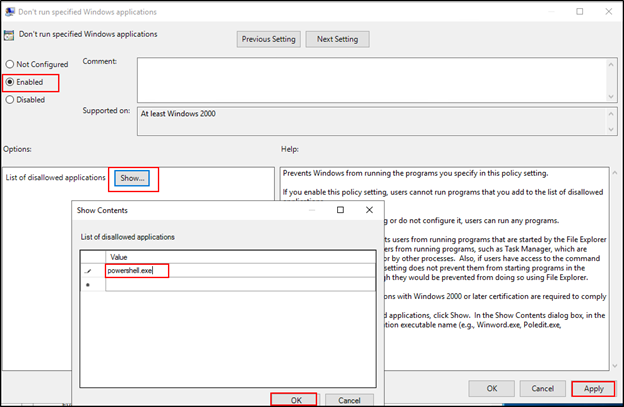
Task: Click the window icon in the title bar
Action: point(11,11)
